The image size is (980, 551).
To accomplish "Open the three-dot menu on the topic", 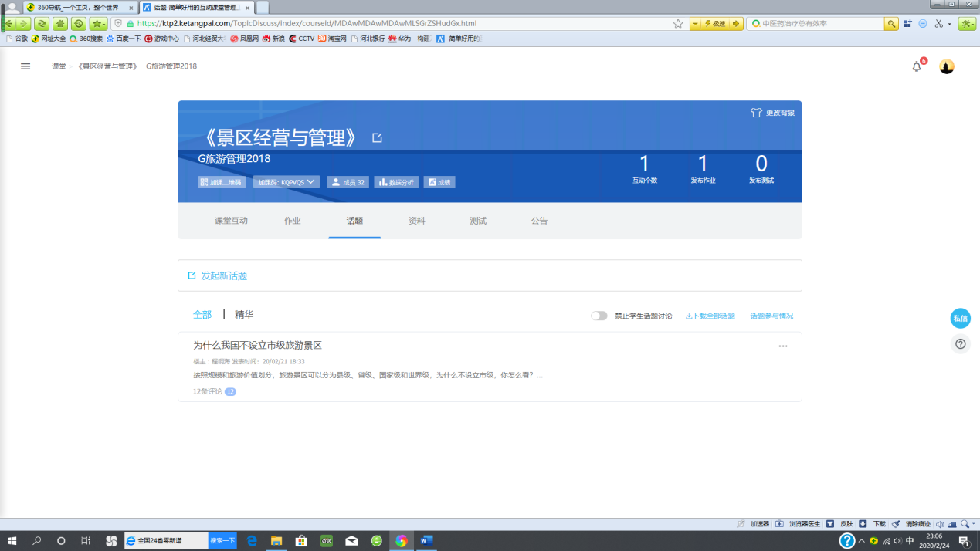I will [x=783, y=346].
